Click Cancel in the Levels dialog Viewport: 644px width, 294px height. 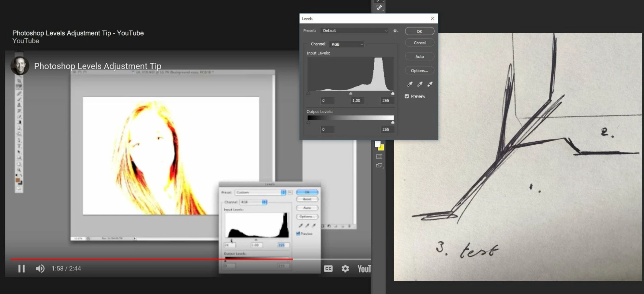pyautogui.click(x=420, y=43)
